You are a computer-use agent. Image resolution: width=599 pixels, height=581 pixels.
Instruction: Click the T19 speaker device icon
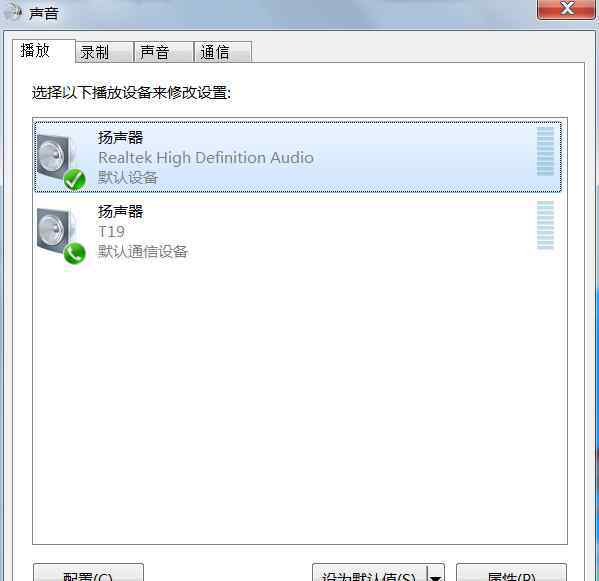tap(57, 232)
